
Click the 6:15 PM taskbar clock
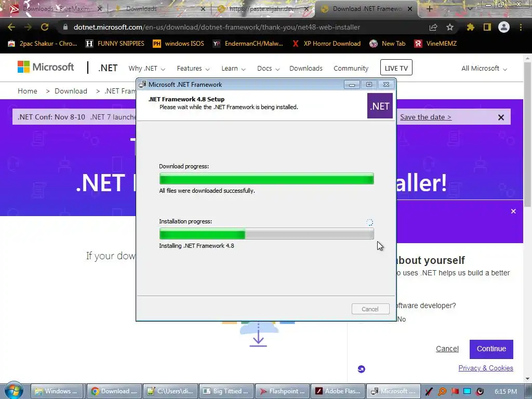point(506,392)
